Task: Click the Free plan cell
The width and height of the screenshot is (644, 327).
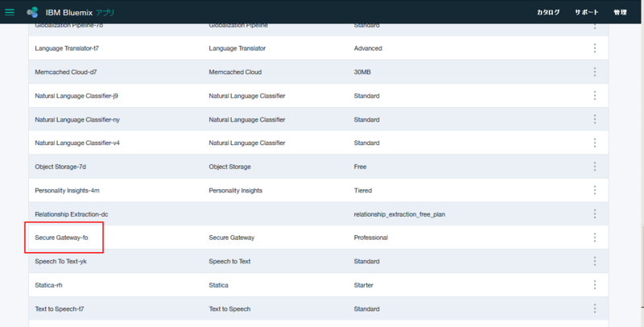Action: coord(360,167)
